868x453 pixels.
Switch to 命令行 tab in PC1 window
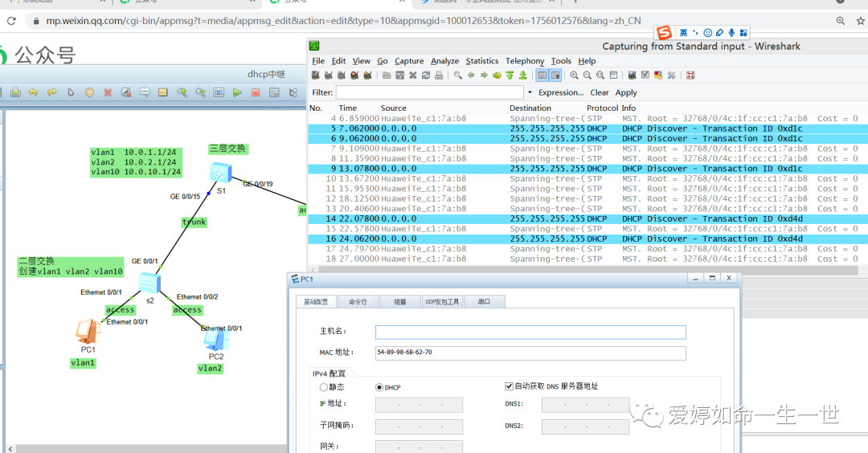click(x=358, y=301)
